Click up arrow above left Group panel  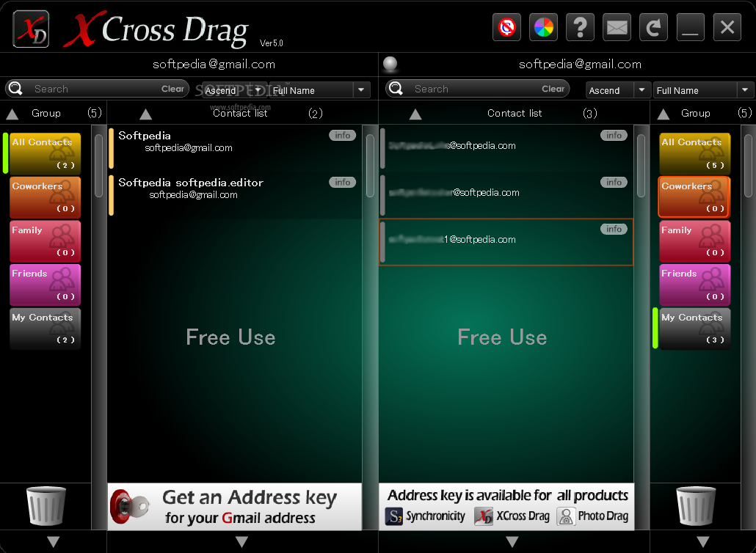coord(12,114)
